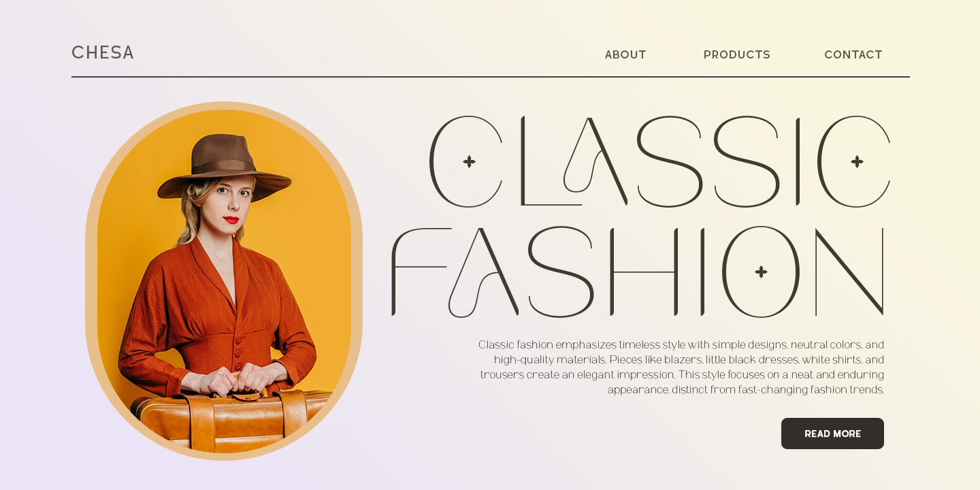Click the FASHION headline word
The width and height of the screenshot is (980, 490).
pos(638,272)
